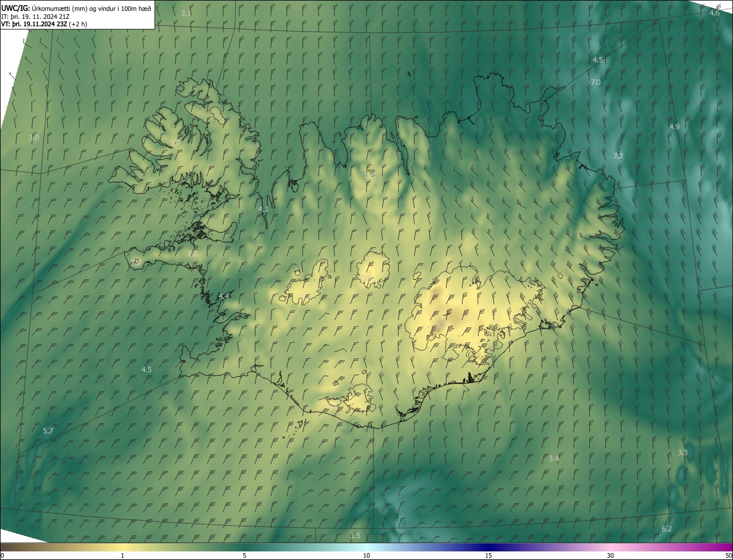This screenshot has width=733, height=560.
Task: Click the 3.0 precipitation value label
Action: tap(34, 138)
